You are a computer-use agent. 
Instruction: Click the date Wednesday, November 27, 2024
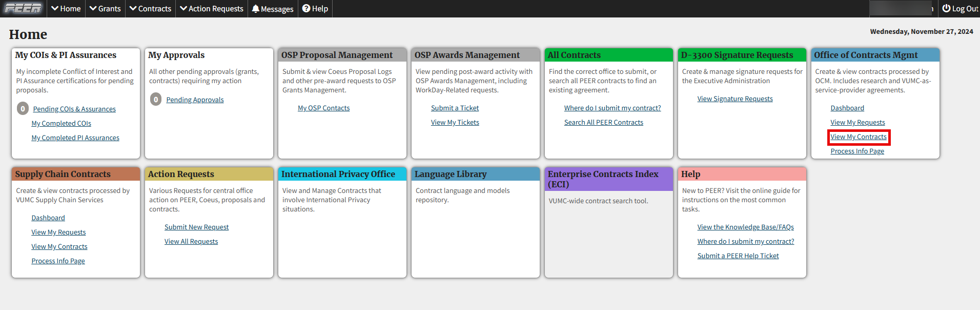(x=922, y=31)
